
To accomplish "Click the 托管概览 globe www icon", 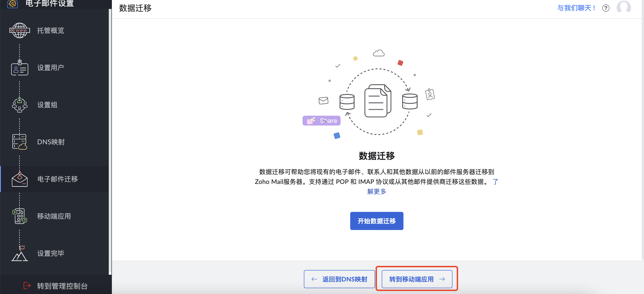I will pyautogui.click(x=19, y=30).
